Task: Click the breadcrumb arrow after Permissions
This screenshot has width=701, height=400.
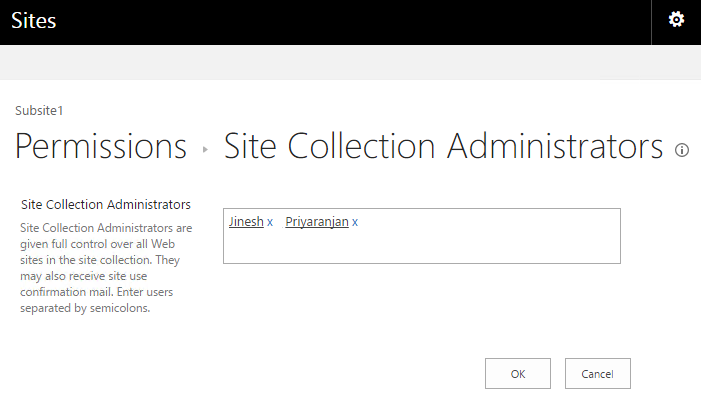Action: tap(205, 150)
